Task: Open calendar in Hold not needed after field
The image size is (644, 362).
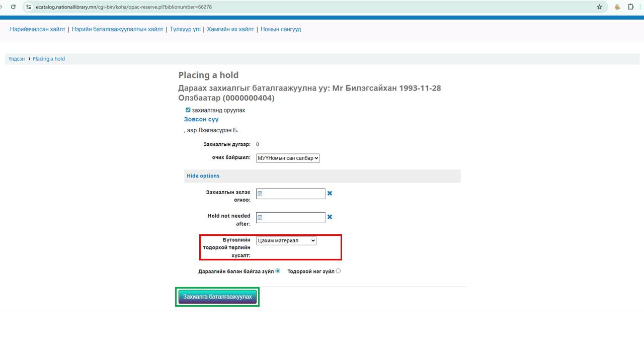Action: pos(260,218)
